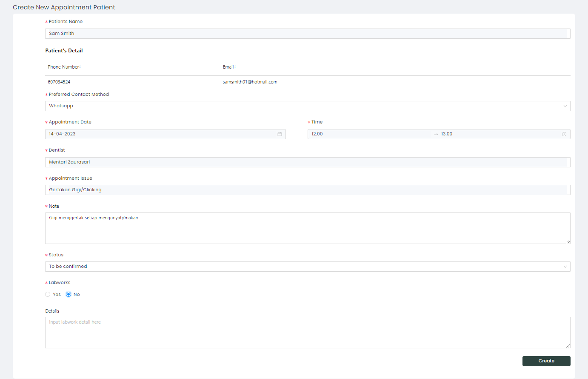Click the Preferred Contact Method label
588x379 pixels.
79,95
